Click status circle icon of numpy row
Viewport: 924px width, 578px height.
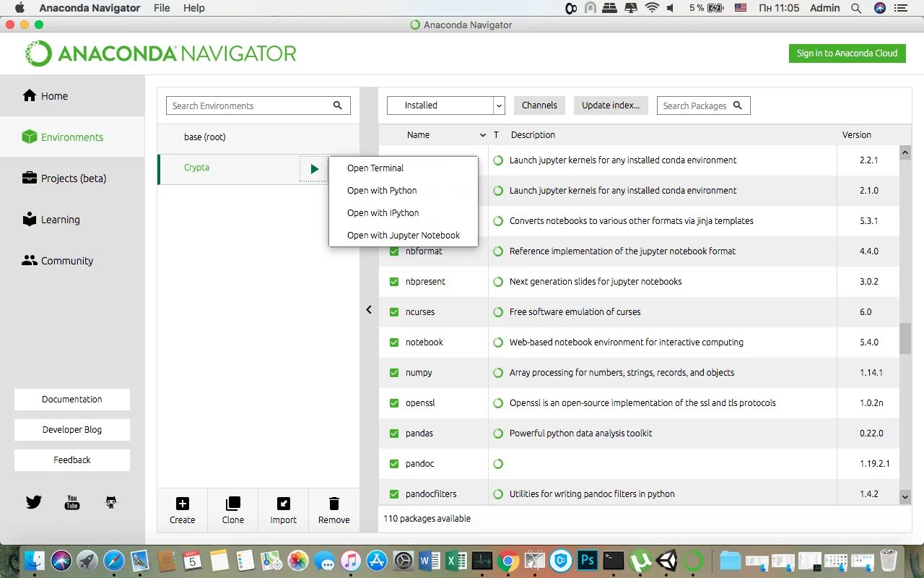498,373
